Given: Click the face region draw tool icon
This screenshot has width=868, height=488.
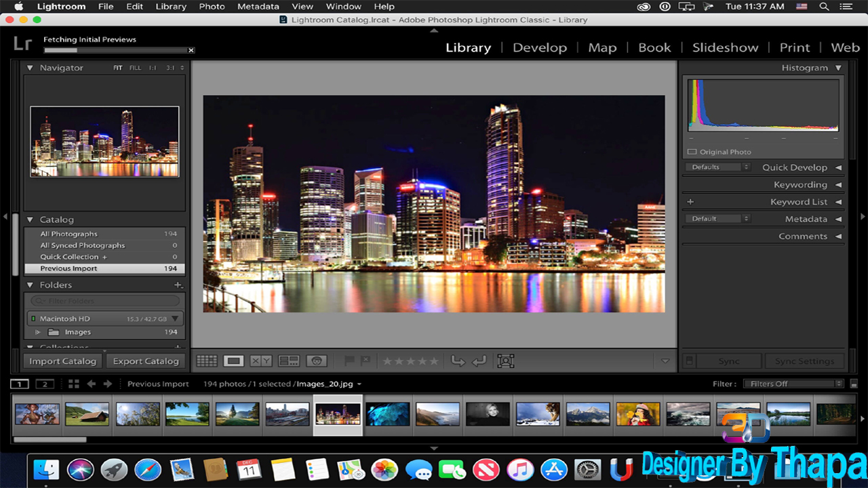Looking at the screenshot, I should (x=506, y=361).
